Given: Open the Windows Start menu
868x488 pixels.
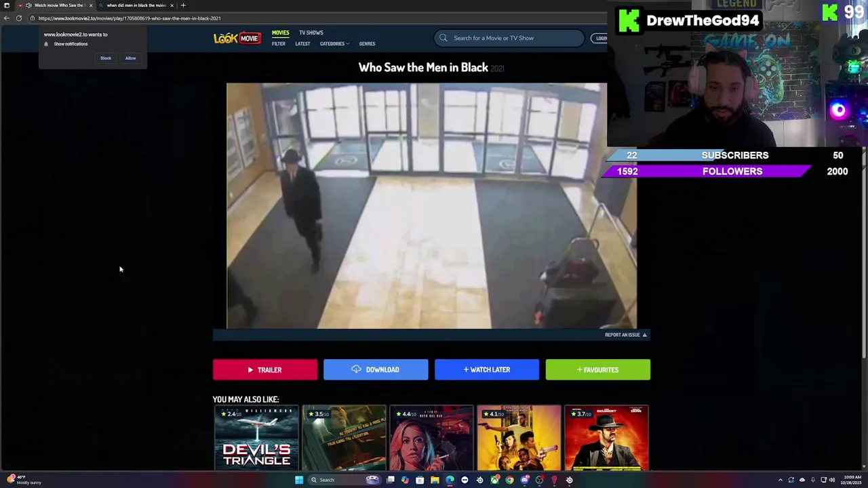Looking at the screenshot, I should (x=299, y=480).
